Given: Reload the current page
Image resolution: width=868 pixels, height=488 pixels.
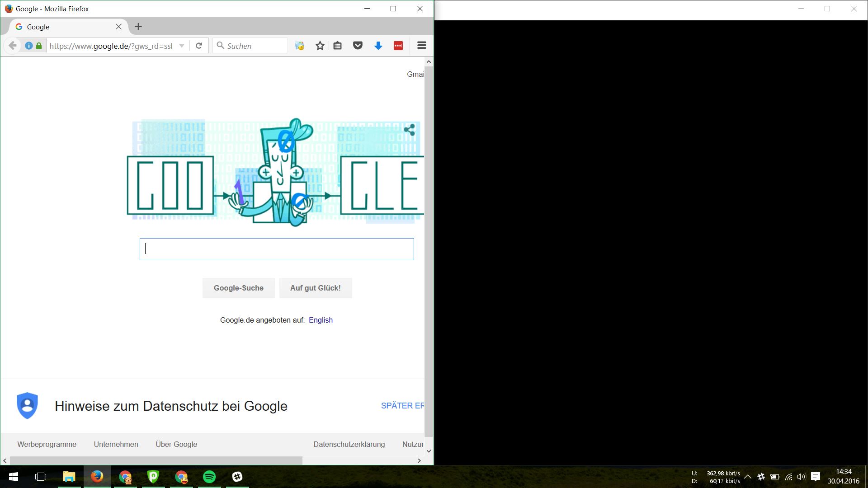Looking at the screenshot, I should click(x=199, y=46).
